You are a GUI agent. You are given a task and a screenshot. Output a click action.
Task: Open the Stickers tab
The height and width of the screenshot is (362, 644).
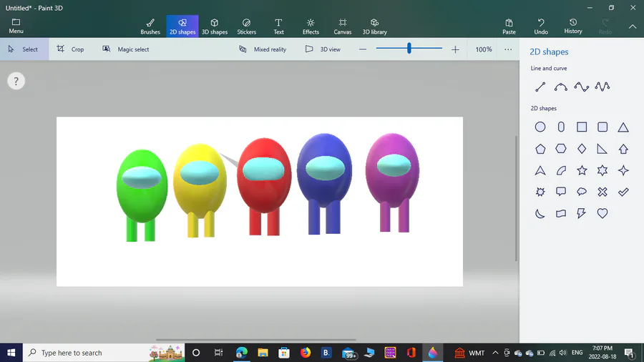246,26
